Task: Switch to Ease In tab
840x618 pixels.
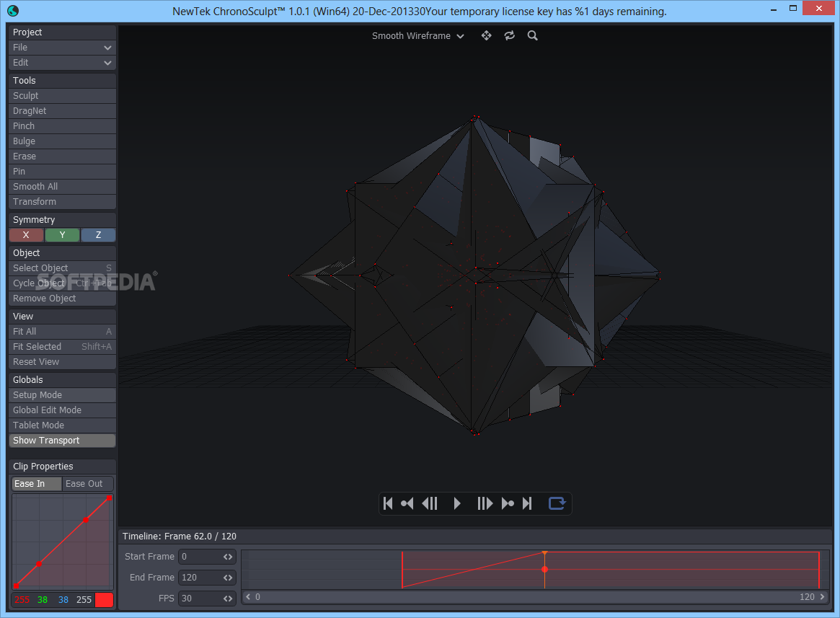Action: click(37, 484)
